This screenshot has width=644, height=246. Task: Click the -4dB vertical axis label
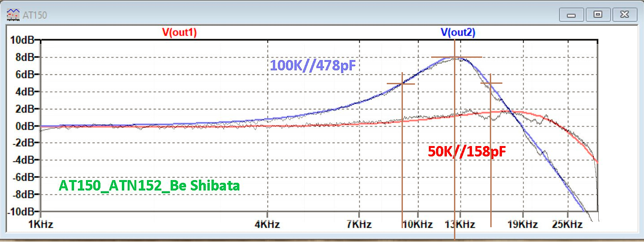(25, 160)
